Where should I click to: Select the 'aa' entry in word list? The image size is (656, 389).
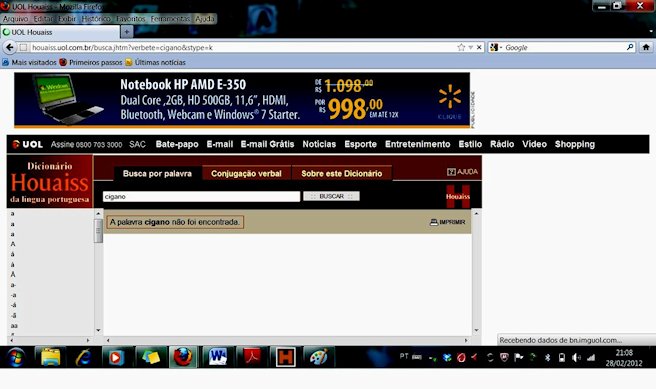pos(14,325)
